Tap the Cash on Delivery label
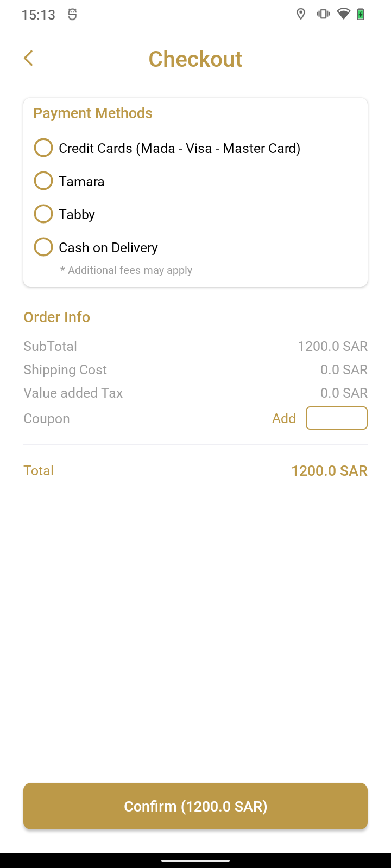Viewport: 391px width, 868px height. tap(109, 247)
